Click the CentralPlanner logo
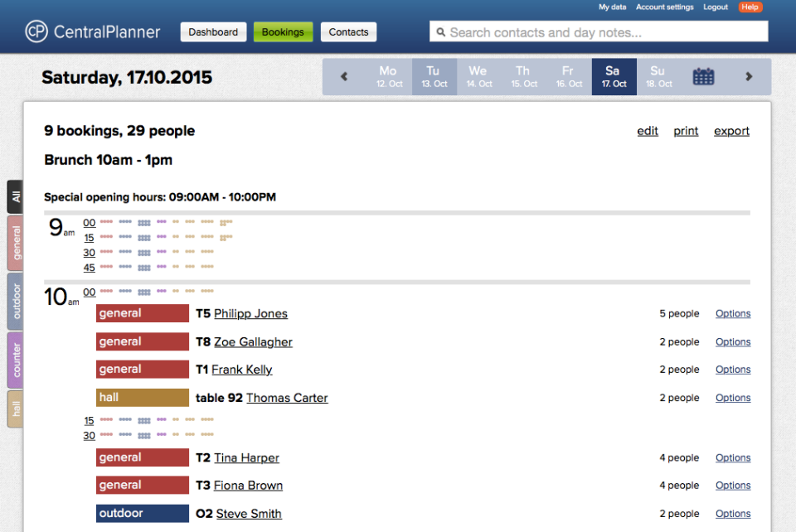796x532 pixels. (93, 31)
